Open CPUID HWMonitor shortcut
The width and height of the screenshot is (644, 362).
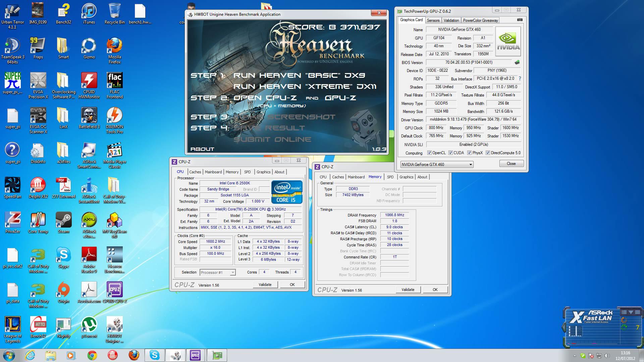89,86
